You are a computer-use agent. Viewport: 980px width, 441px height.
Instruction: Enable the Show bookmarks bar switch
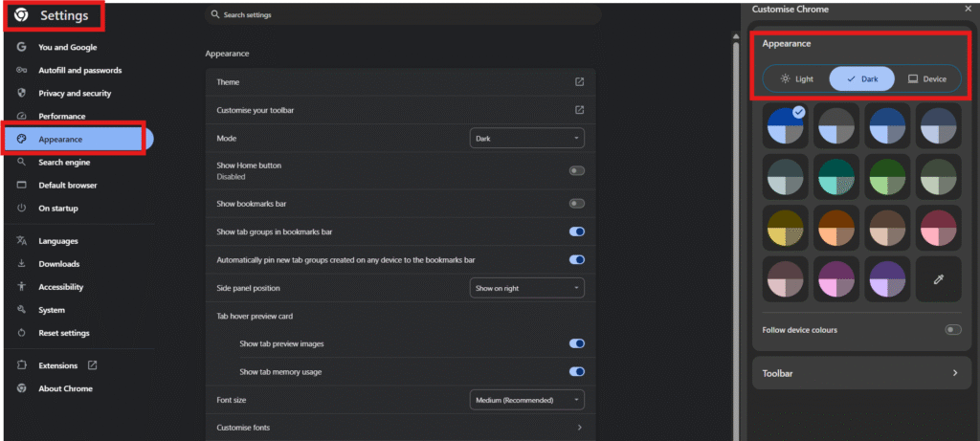tap(577, 204)
